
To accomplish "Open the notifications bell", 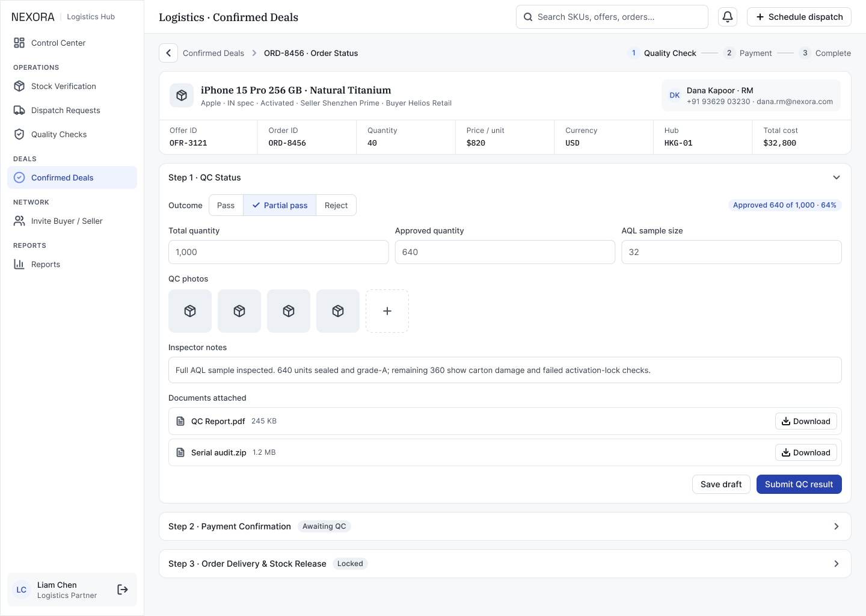I will tap(728, 17).
